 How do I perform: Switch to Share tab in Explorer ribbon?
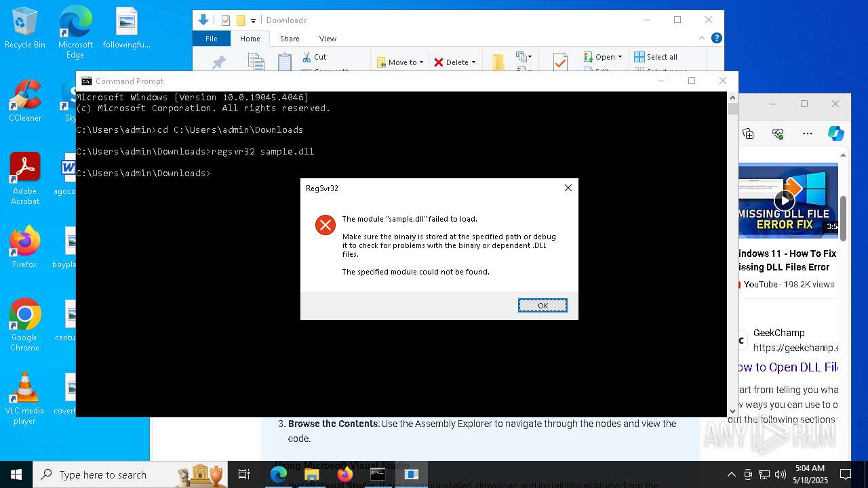290,39
